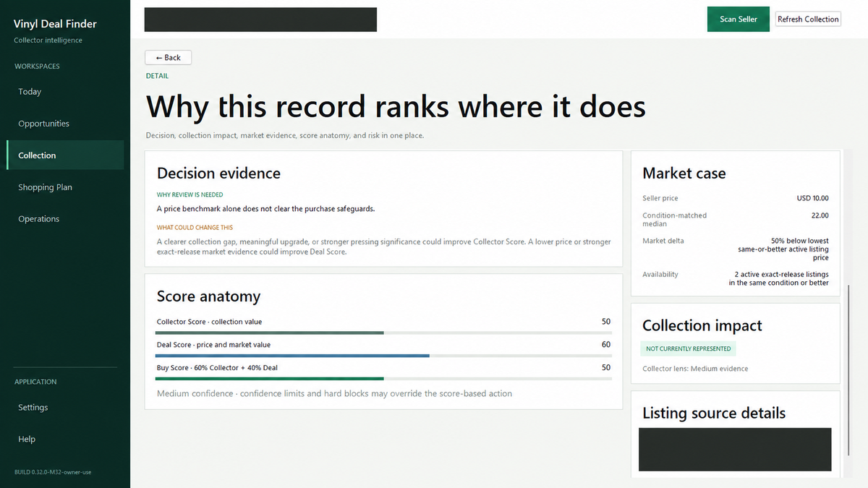
Task: Click the Buy Score progress bar
Action: point(383,378)
